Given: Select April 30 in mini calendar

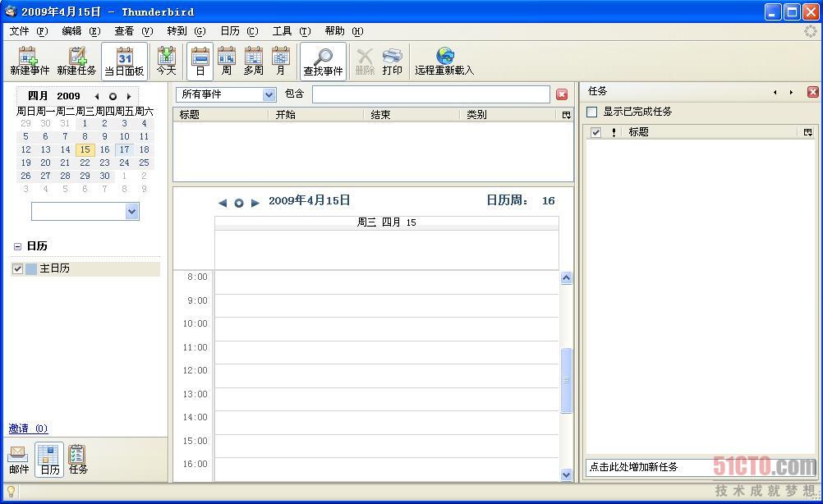Looking at the screenshot, I should point(104,176).
